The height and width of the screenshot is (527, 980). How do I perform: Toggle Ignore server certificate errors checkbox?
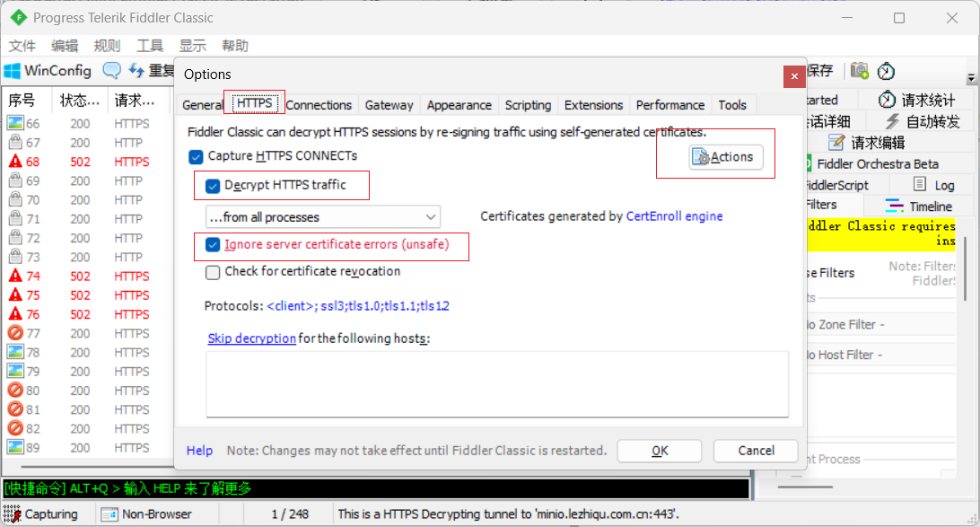(x=213, y=244)
